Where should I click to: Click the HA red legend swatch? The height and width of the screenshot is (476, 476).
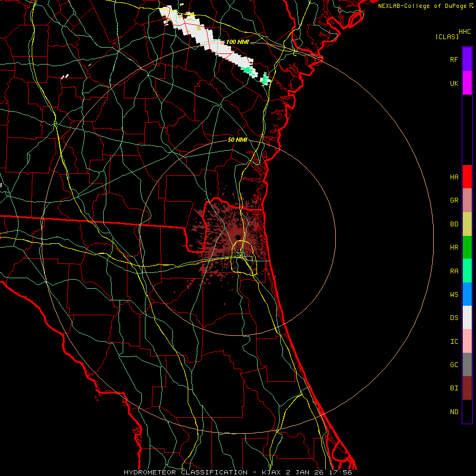(x=467, y=177)
